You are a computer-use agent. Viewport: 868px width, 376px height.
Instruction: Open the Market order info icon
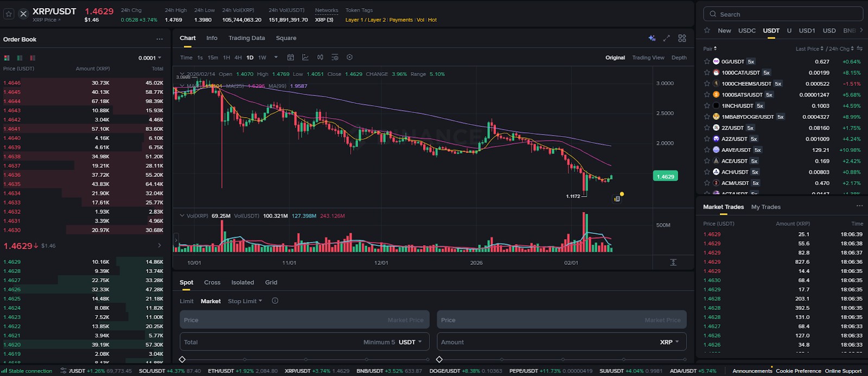pos(275,301)
